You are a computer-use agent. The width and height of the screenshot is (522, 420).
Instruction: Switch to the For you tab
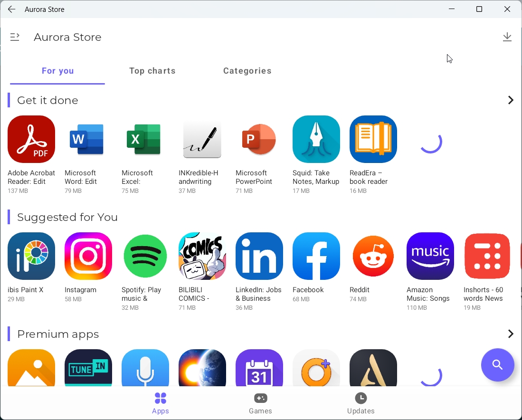(x=57, y=71)
